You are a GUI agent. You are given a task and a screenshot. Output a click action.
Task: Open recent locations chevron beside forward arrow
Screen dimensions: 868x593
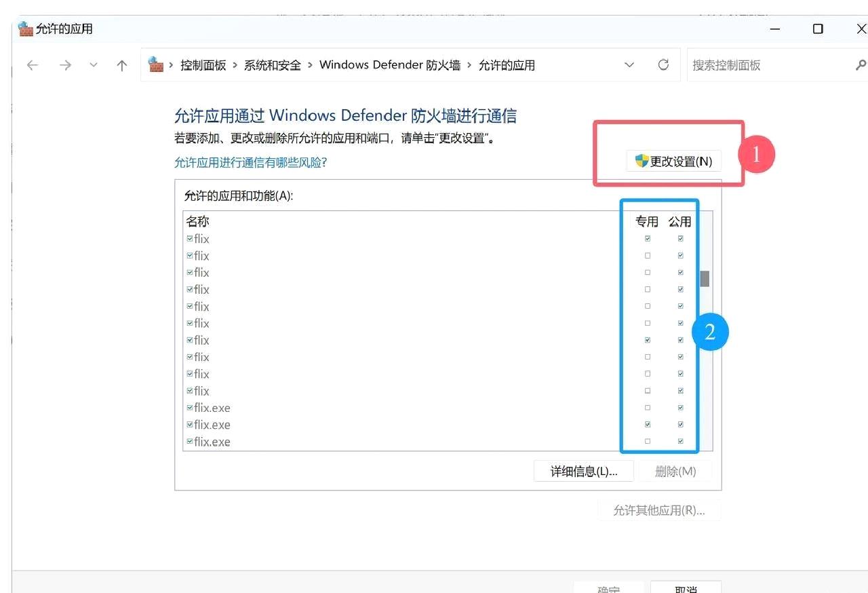click(x=94, y=65)
